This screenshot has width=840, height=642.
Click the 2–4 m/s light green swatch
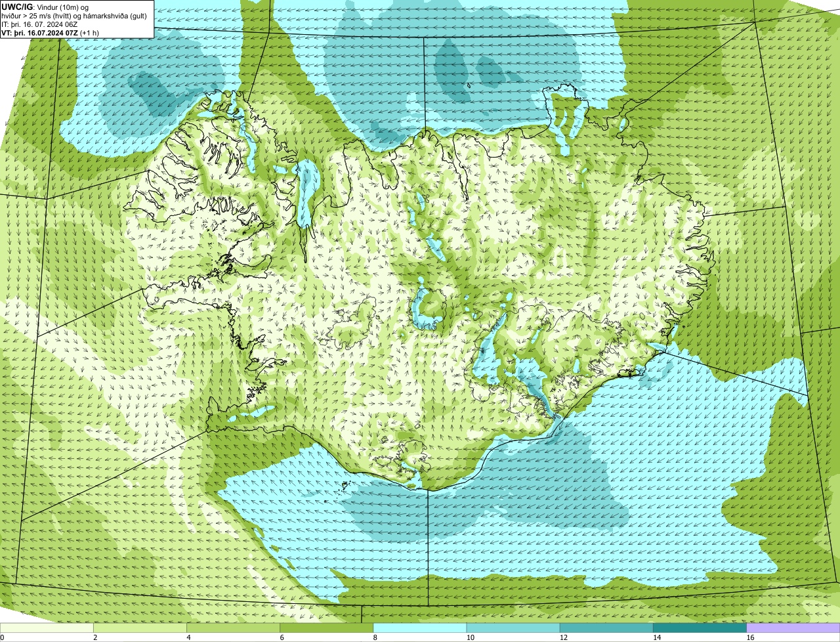(140, 628)
